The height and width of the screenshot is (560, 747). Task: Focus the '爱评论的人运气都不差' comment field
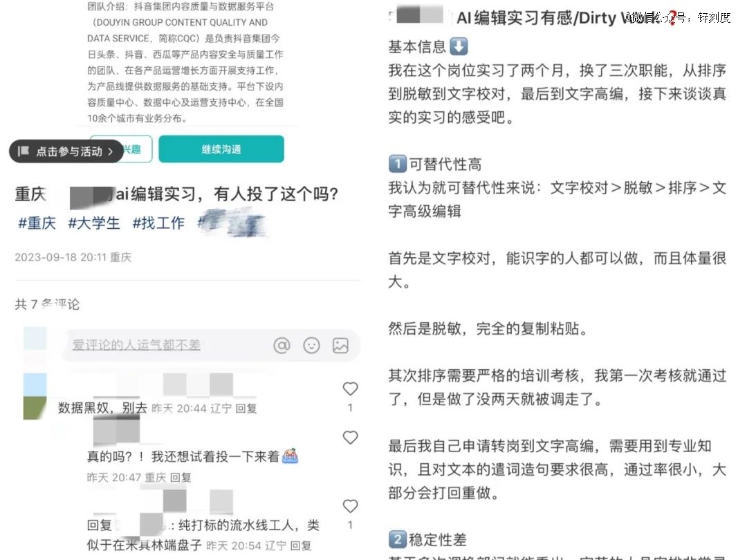(x=167, y=345)
